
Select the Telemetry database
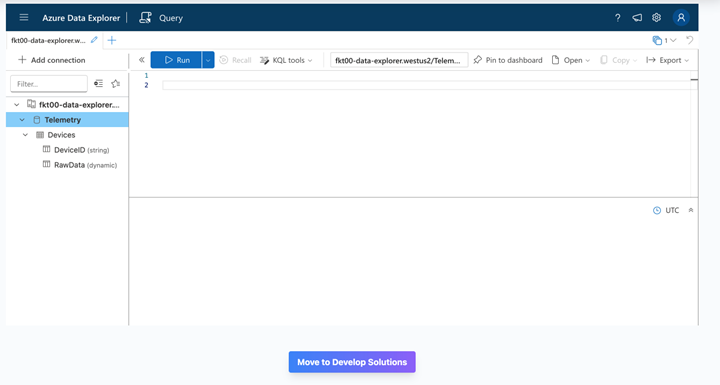click(62, 120)
